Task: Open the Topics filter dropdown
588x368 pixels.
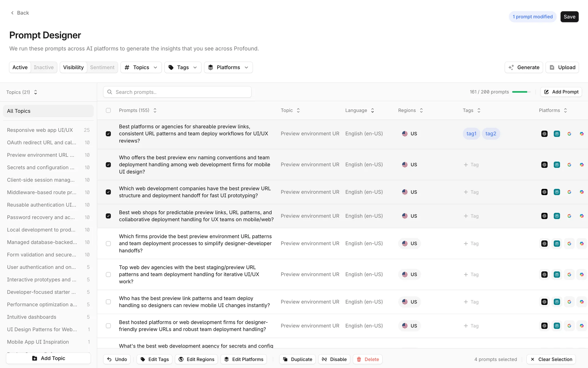Action: [x=141, y=67]
